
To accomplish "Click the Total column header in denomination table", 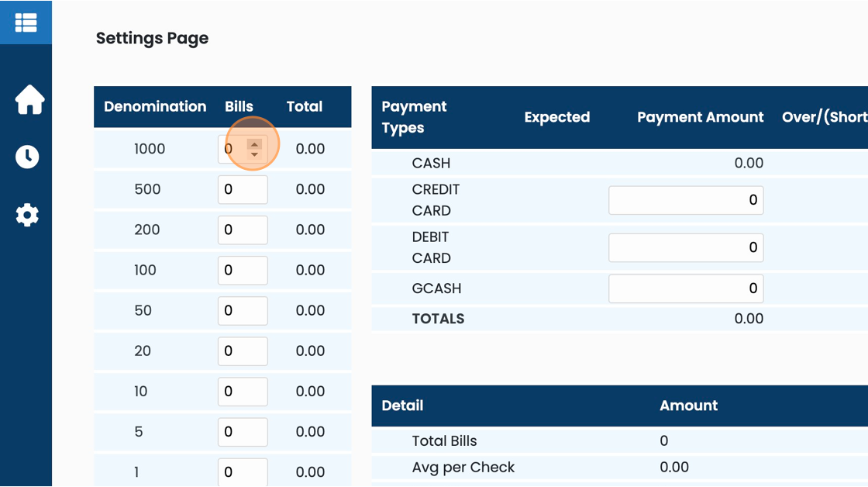I will [x=305, y=106].
